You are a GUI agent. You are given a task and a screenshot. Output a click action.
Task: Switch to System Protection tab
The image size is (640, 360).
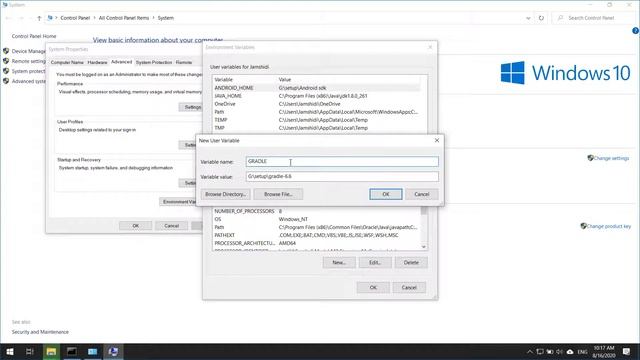154,62
